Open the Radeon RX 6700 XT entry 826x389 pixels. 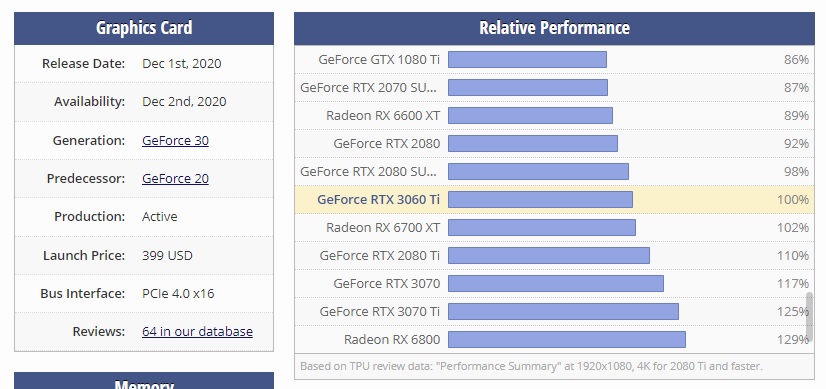[554, 227]
